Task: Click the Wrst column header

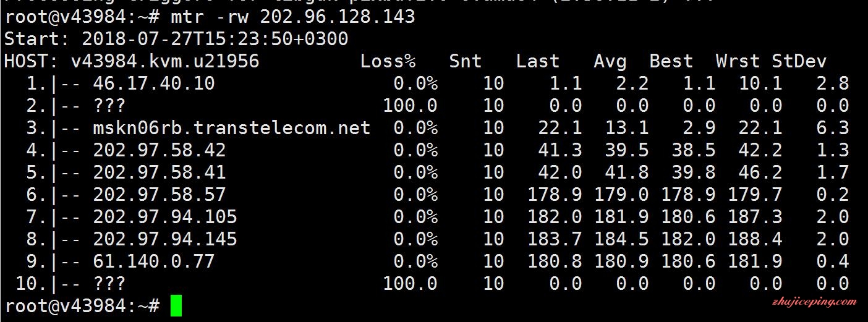Action: click(738, 61)
